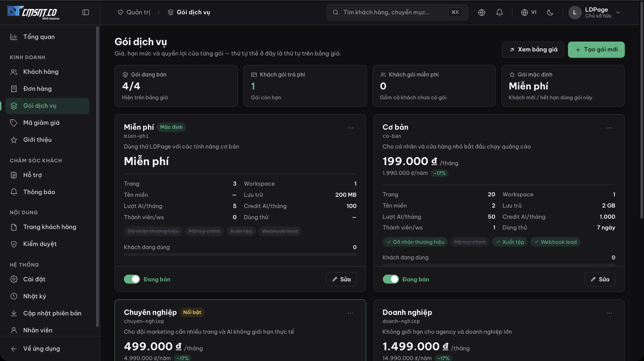Open Nhân viên sidebar item

click(x=47, y=330)
